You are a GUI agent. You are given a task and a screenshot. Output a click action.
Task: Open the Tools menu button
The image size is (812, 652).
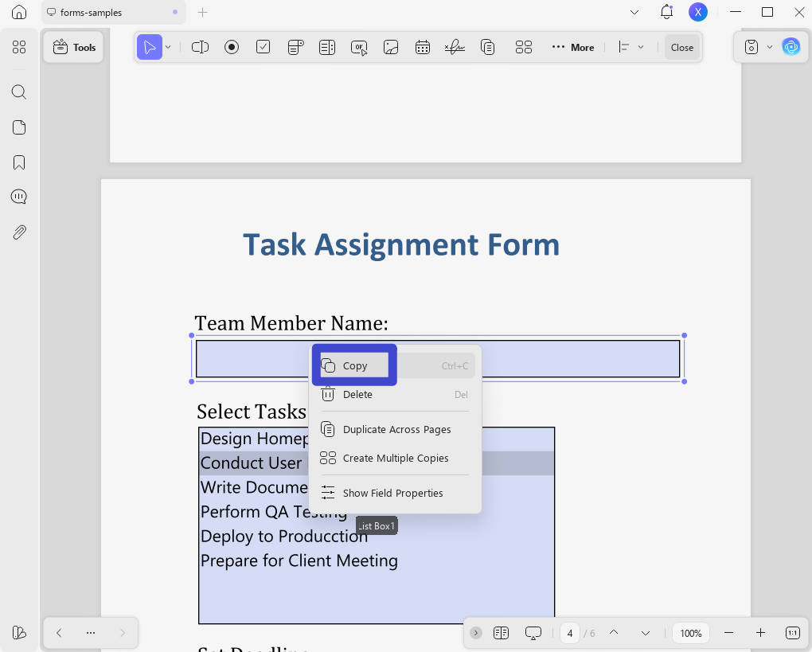(74, 47)
